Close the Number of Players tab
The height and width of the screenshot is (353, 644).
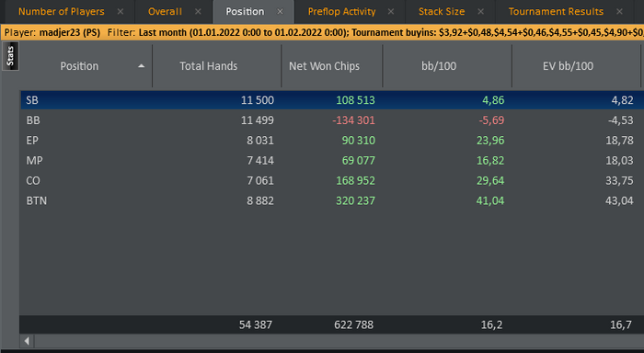pos(121,12)
